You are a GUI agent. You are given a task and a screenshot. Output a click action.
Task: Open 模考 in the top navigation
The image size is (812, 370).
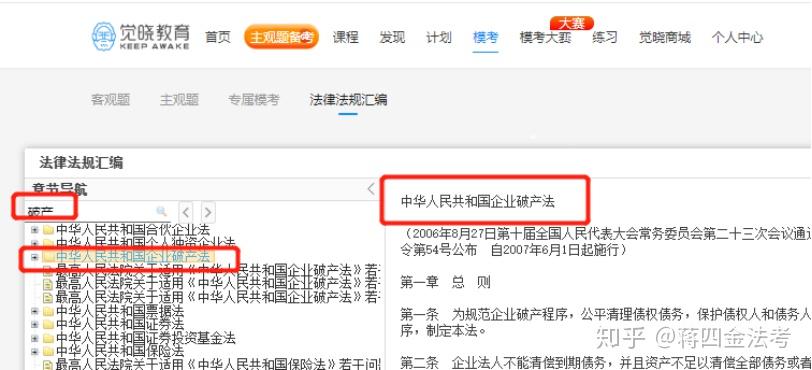485,37
